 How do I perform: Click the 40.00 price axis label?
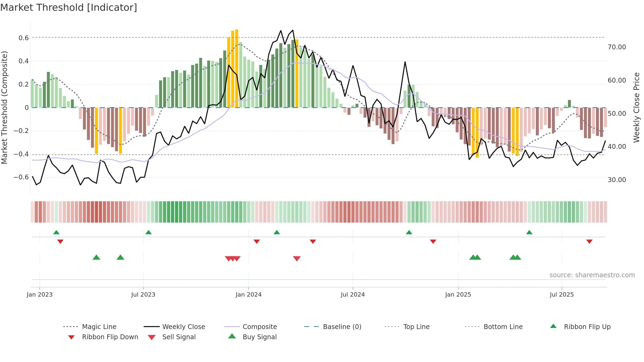[x=617, y=147]
